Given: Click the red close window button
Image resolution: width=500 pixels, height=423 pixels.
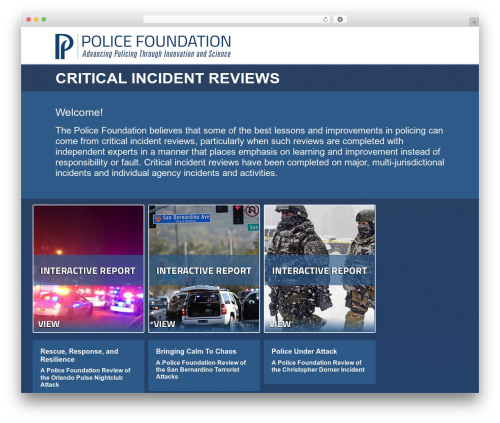Looking at the screenshot, I should [x=29, y=19].
